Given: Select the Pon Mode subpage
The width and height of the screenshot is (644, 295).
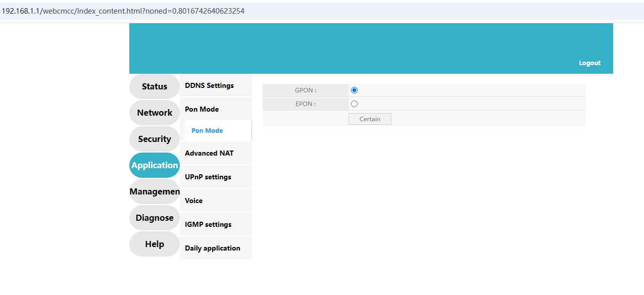Looking at the screenshot, I should tap(207, 130).
